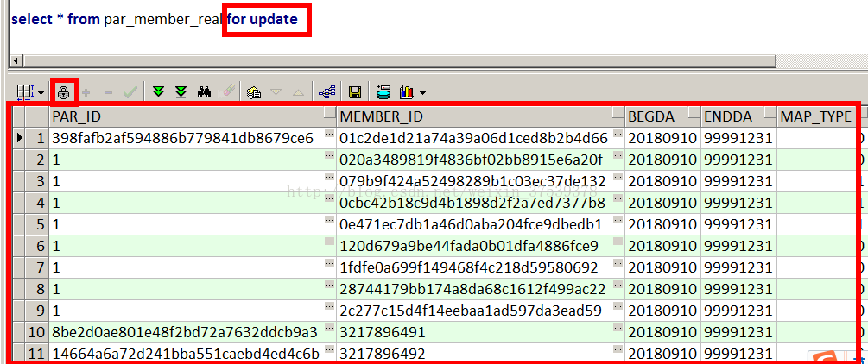This screenshot has height=364, width=868.
Task: Click the lock icon to edit data
Action: (64, 92)
